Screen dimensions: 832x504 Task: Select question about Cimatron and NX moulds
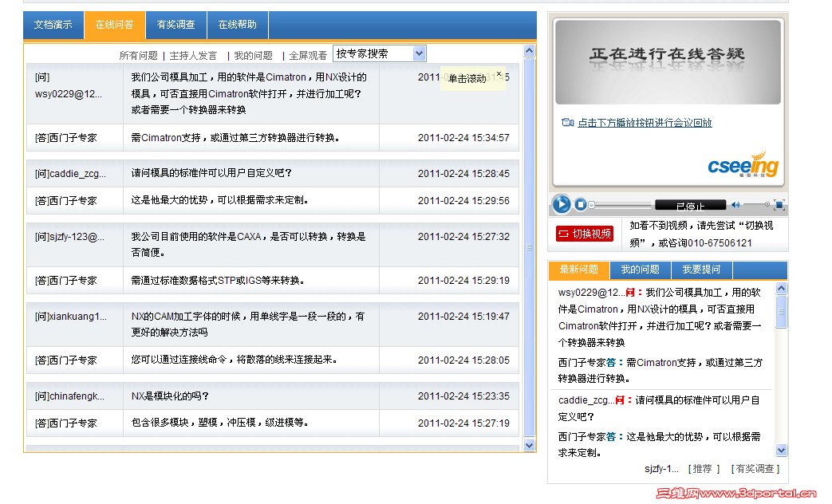point(250,93)
